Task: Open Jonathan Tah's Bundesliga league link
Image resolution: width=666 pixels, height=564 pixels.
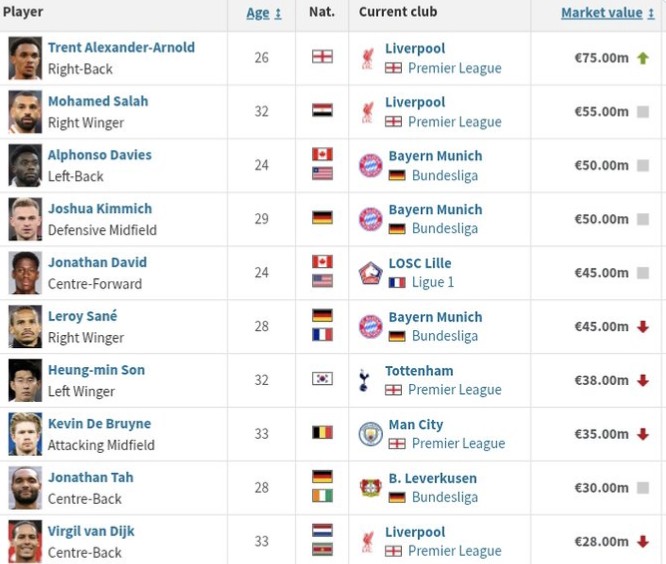Action: click(444, 497)
